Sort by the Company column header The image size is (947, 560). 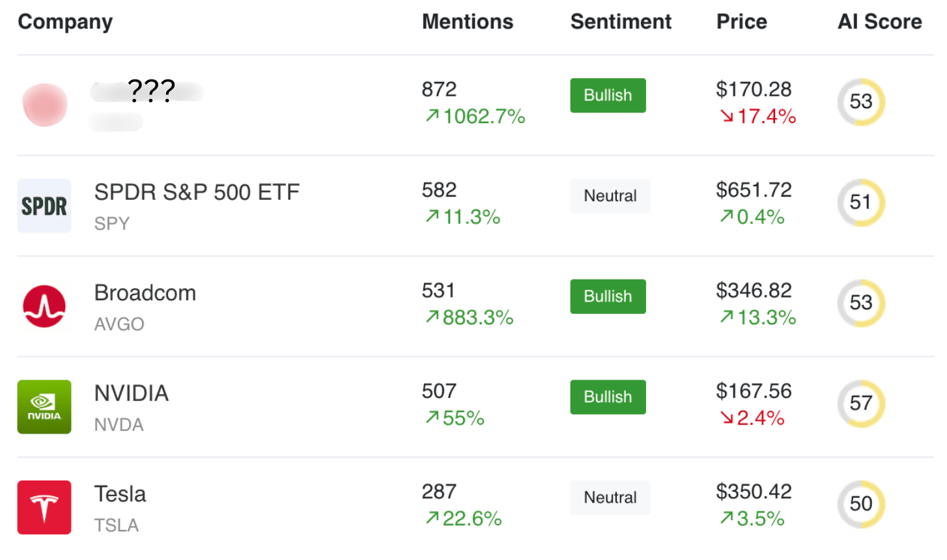click(x=65, y=21)
